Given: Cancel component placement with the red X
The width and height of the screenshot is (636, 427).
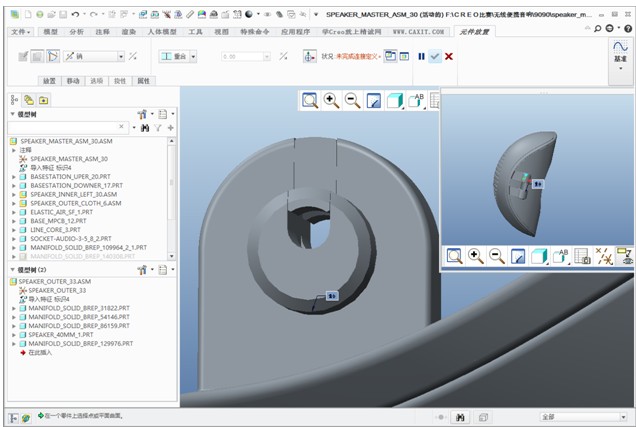Looking at the screenshot, I should pyautogui.click(x=449, y=56).
